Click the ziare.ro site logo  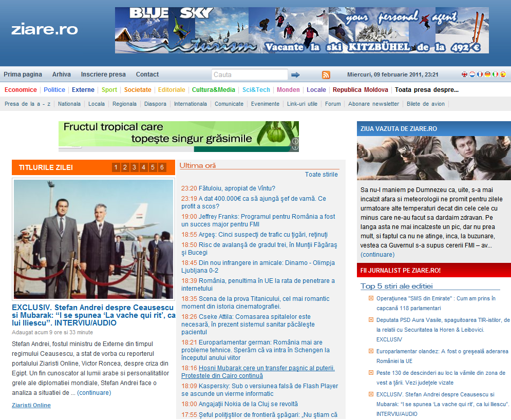click(45, 29)
